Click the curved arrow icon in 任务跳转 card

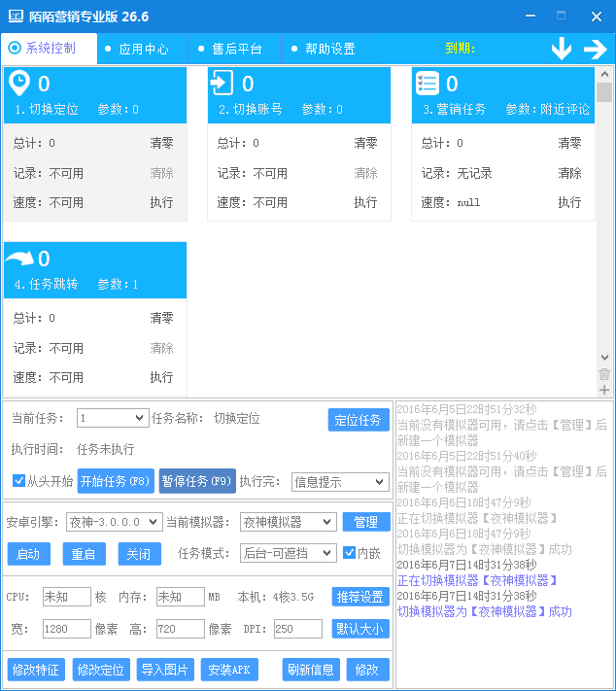tap(19, 259)
